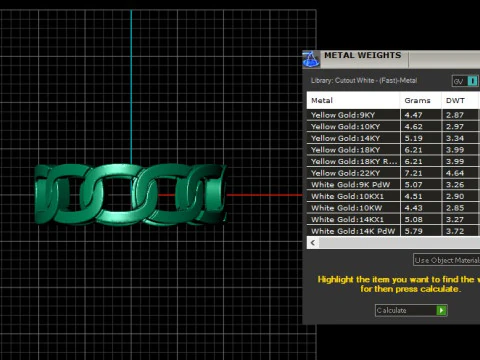
Task: Click the 7.21 grams value
Action: 413,173
